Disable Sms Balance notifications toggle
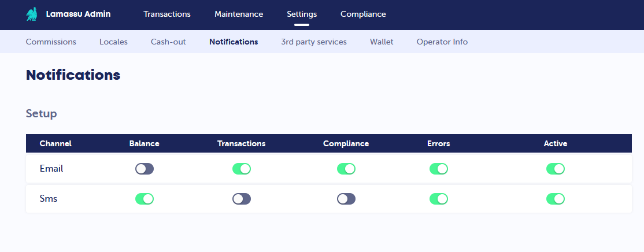The image size is (644, 252). pos(145,199)
